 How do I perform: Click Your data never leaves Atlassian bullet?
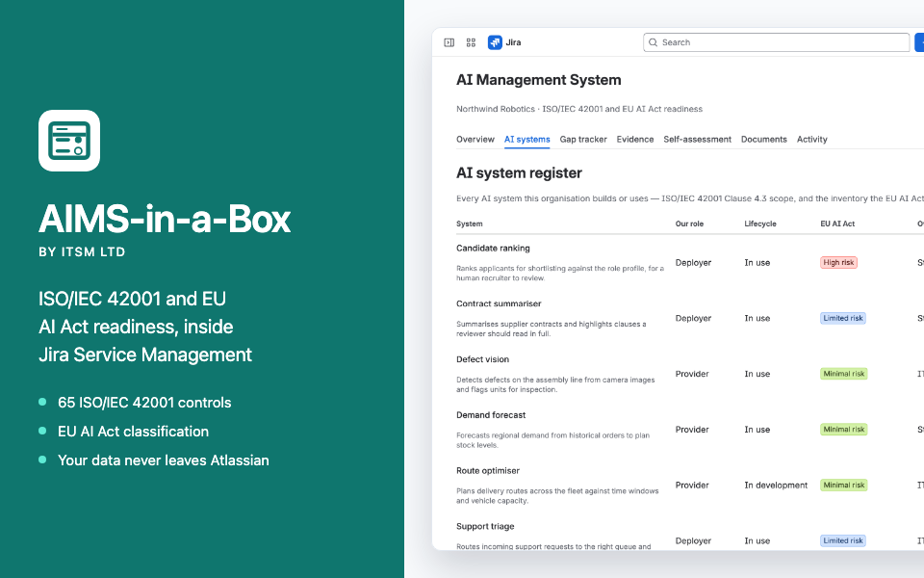click(x=164, y=460)
